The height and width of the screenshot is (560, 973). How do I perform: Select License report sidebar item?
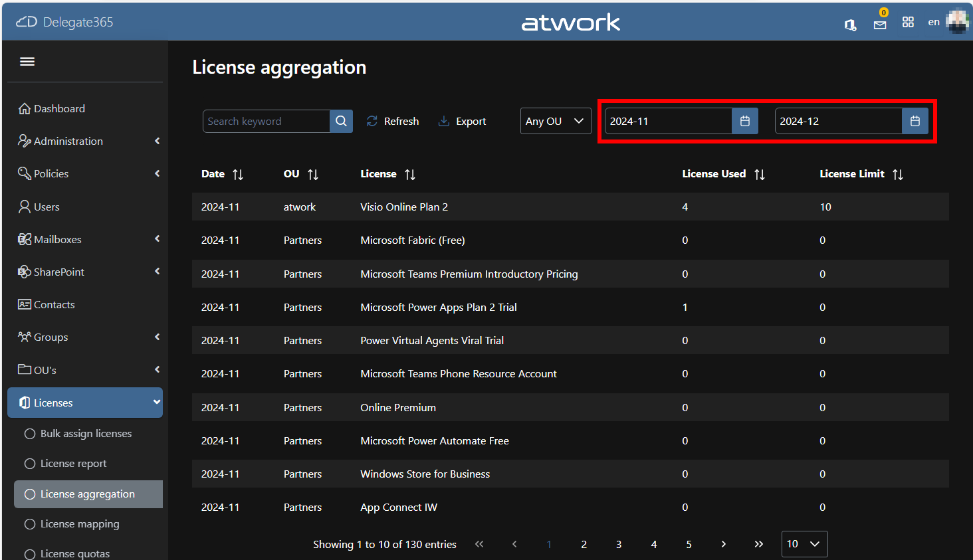pos(73,464)
